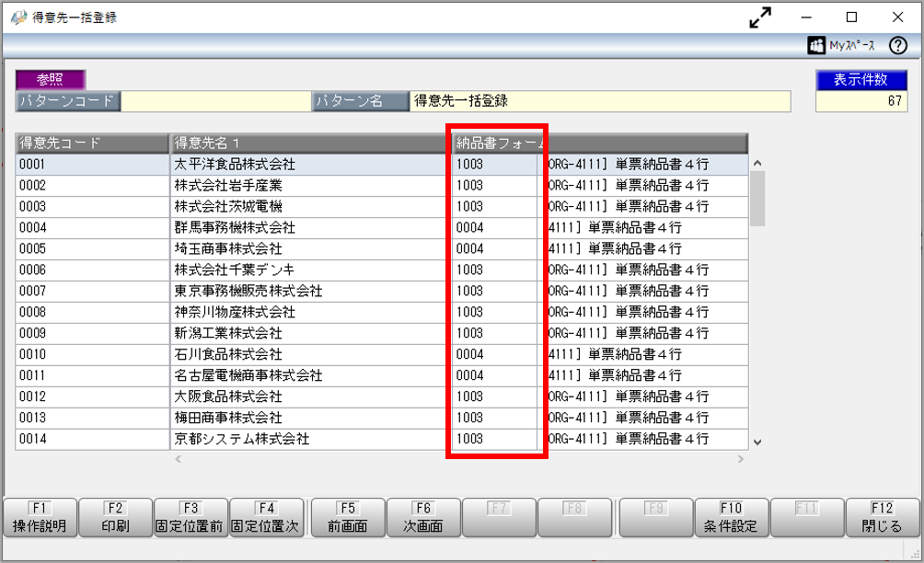Image resolution: width=924 pixels, height=563 pixels.
Task: Click form code 0004 in row 0010
Action: [494, 354]
